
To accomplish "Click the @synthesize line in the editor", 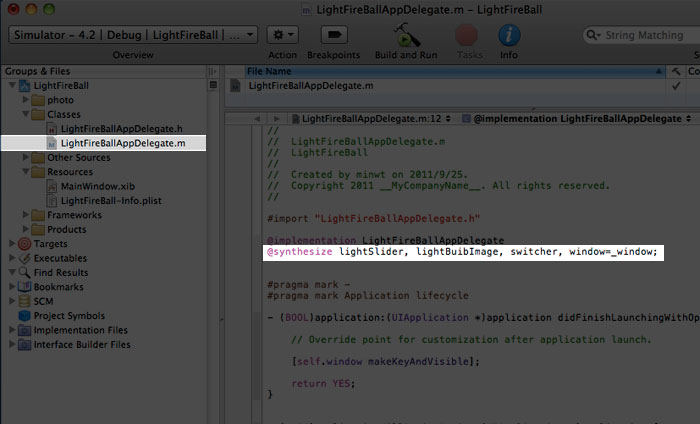I will click(x=462, y=252).
